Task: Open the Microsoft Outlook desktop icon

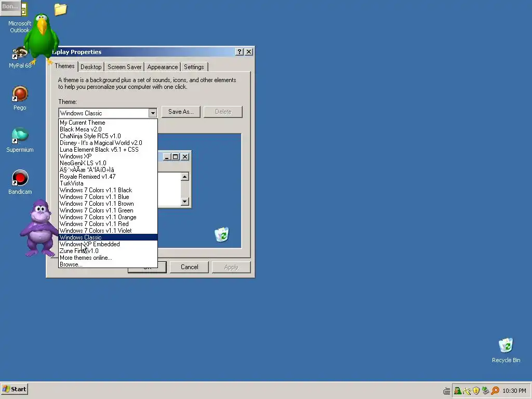Action: tap(20, 19)
